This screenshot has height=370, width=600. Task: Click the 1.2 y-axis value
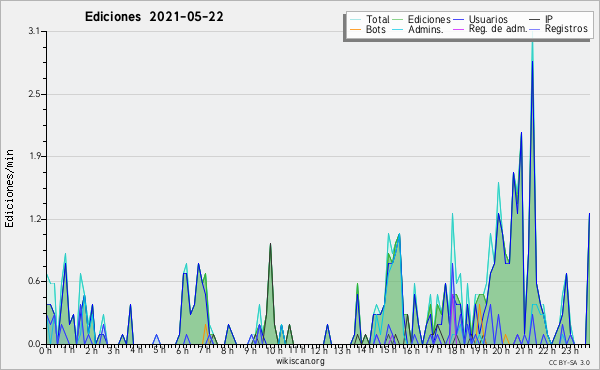click(34, 219)
